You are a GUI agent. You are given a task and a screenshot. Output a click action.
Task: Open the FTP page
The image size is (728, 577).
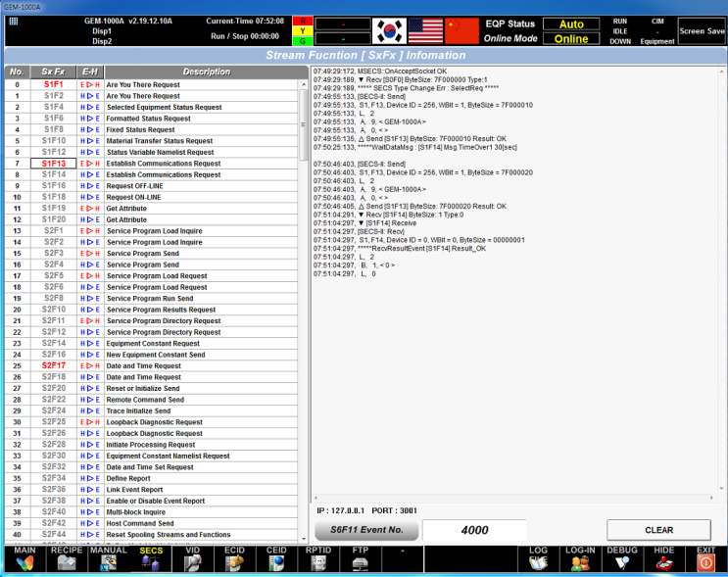point(361,558)
